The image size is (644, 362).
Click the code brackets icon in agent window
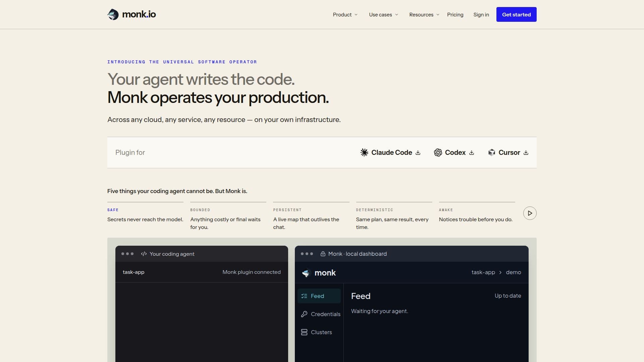pyautogui.click(x=144, y=254)
